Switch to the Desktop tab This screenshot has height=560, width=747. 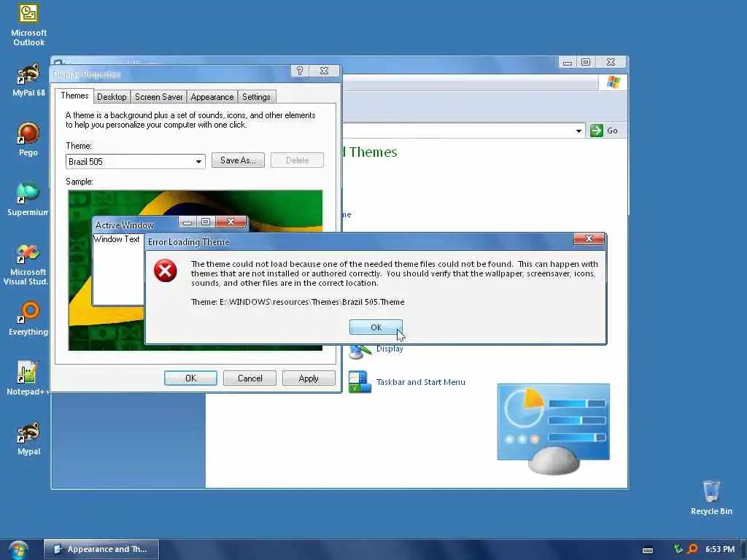point(112,97)
